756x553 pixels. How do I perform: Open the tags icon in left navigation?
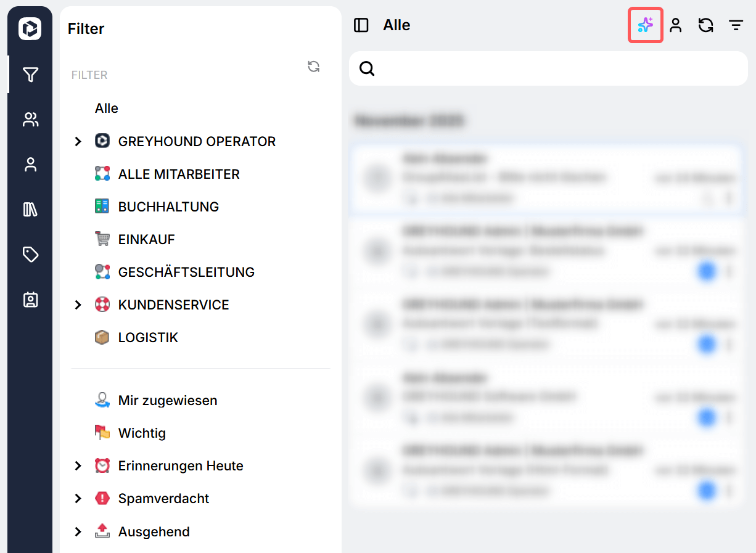(x=30, y=255)
